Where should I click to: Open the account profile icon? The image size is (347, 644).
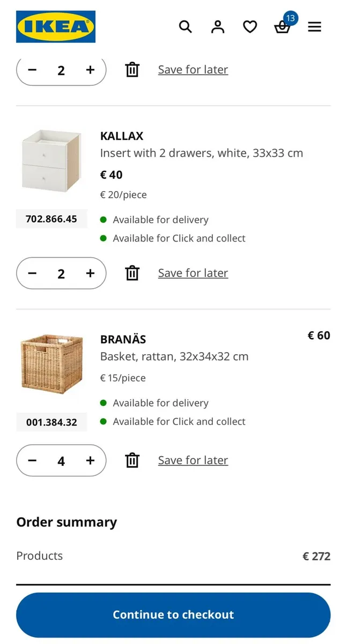point(218,26)
